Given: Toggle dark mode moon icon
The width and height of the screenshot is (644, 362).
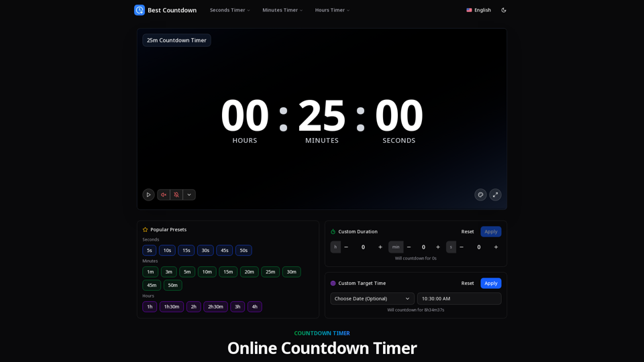Looking at the screenshot, I should [x=504, y=10].
